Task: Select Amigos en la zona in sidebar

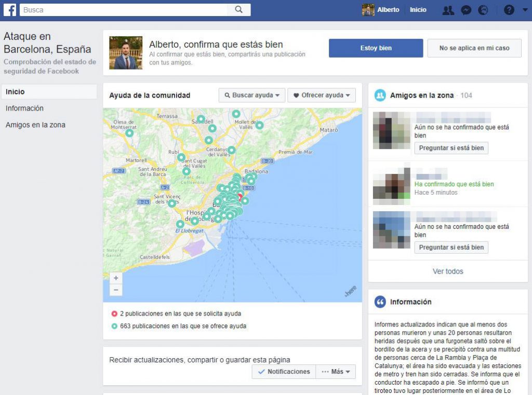Action: pos(36,125)
